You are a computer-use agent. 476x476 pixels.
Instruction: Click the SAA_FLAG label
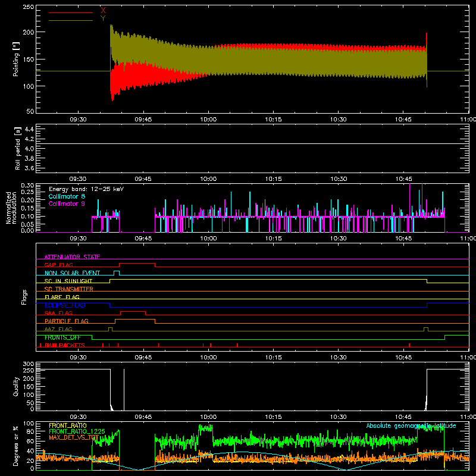click(x=58, y=313)
